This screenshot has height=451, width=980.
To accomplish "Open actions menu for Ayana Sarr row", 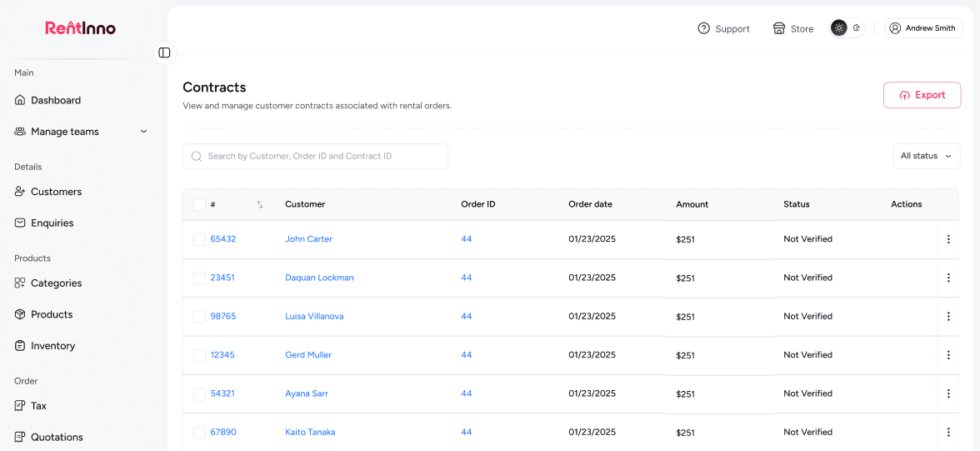I will [x=948, y=393].
